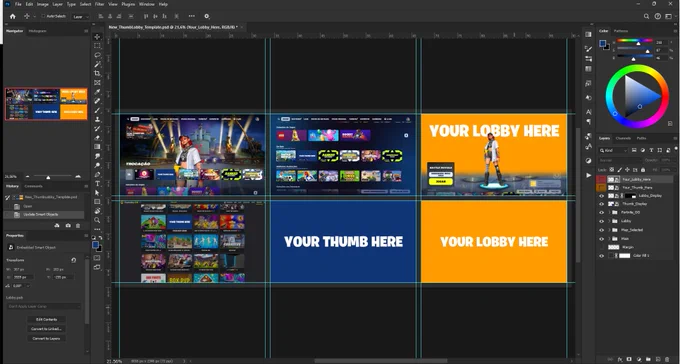Open the Edit Toolbar three-dots button
Viewport: 680px width, 364px height.
point(97,229)
